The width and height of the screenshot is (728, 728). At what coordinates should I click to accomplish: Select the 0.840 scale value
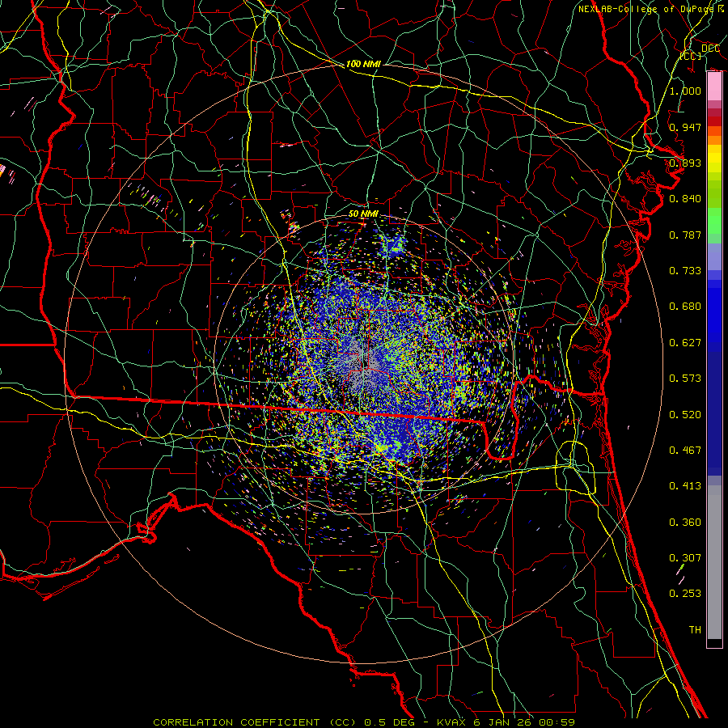685,199
